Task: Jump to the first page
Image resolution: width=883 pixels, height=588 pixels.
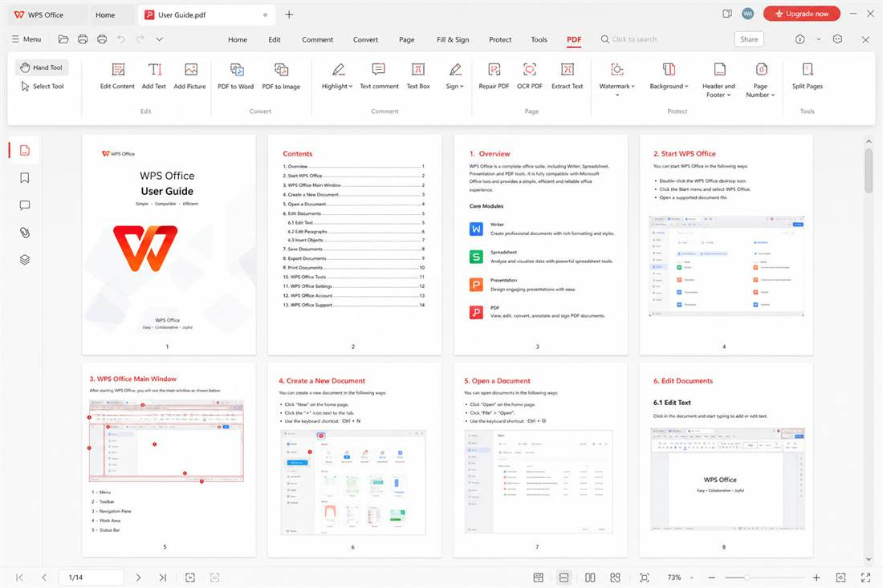Action: point(20,578)
